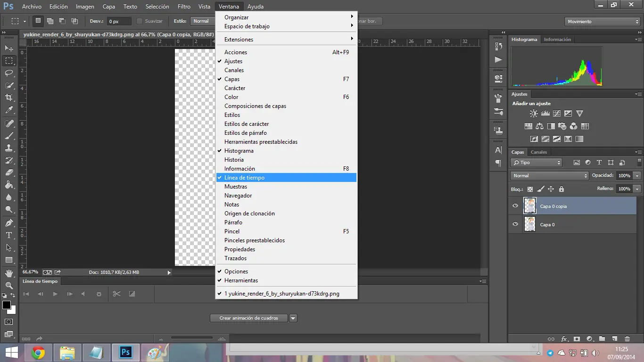Screen dimensions: 644x362
Task: Open layer styles fx menu
Action: [x=564, y=339]
